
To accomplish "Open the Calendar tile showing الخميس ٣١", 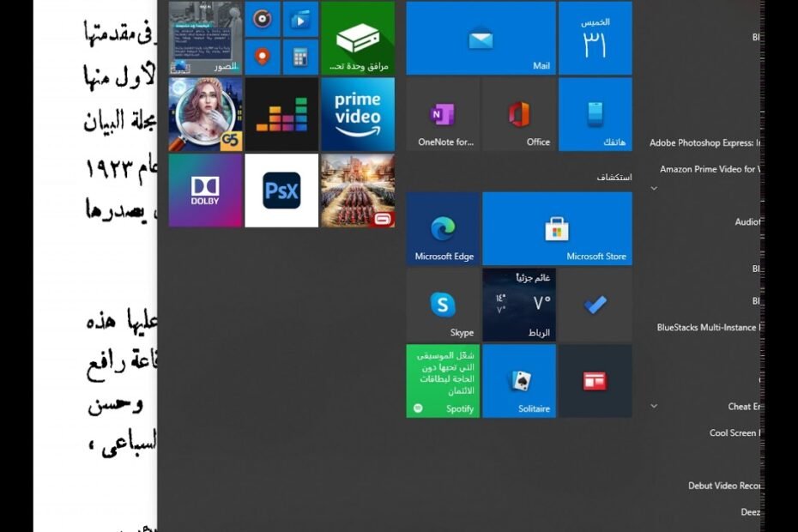I will (x=595, y=38).
